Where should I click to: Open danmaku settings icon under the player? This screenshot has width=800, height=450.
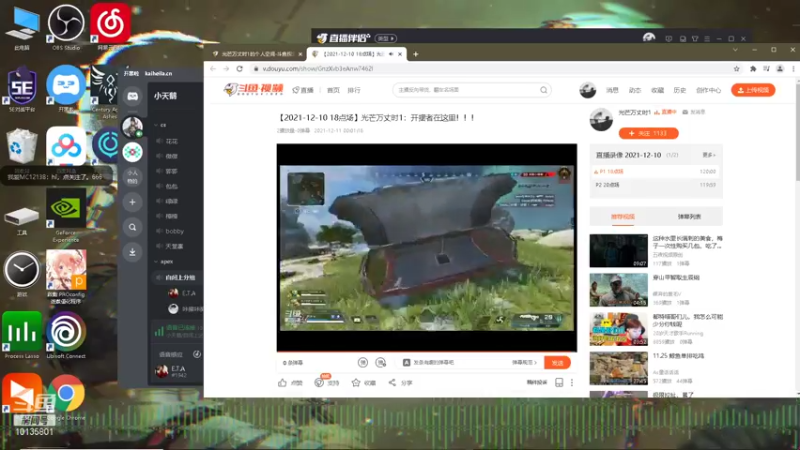(381, 362)
